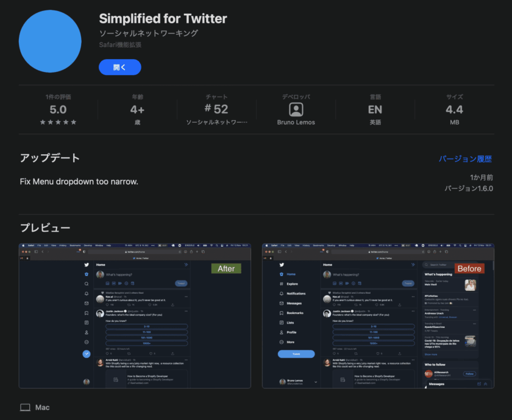Click the ソーシャルネットワーキング category subtitle
The height and width of the screenshot is (420, 512).
(x=149, y=34)
